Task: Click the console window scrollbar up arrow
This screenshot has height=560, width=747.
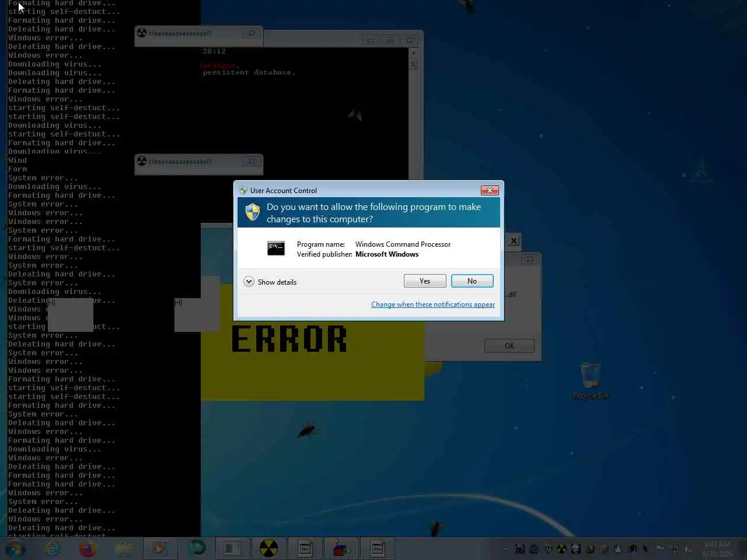Action: pyautogui.click(x=414, y=52)
